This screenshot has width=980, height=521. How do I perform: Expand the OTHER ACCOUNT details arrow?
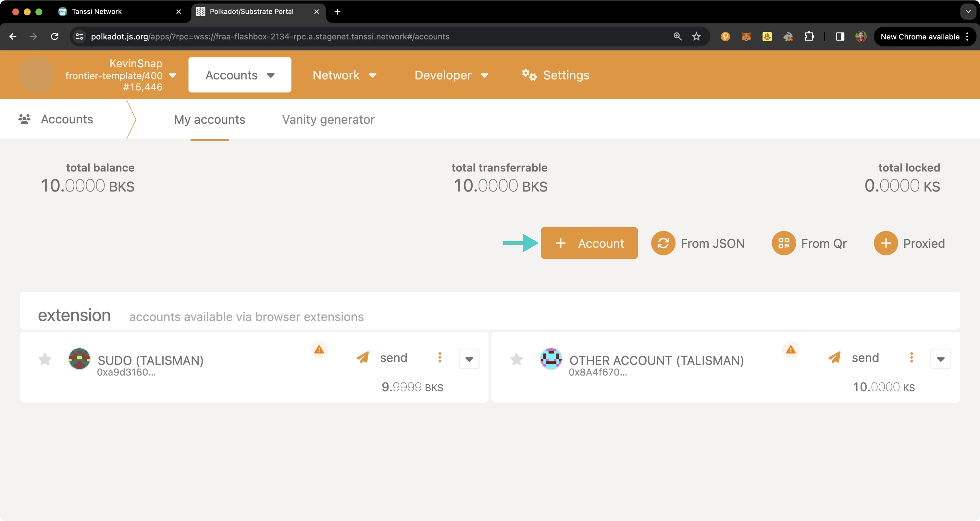(x=941, y=359)
